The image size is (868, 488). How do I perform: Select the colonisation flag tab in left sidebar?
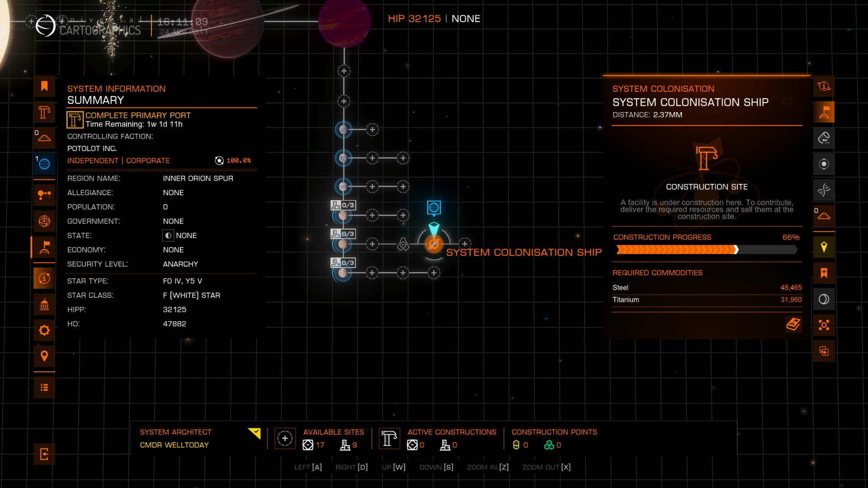point(44,247)
